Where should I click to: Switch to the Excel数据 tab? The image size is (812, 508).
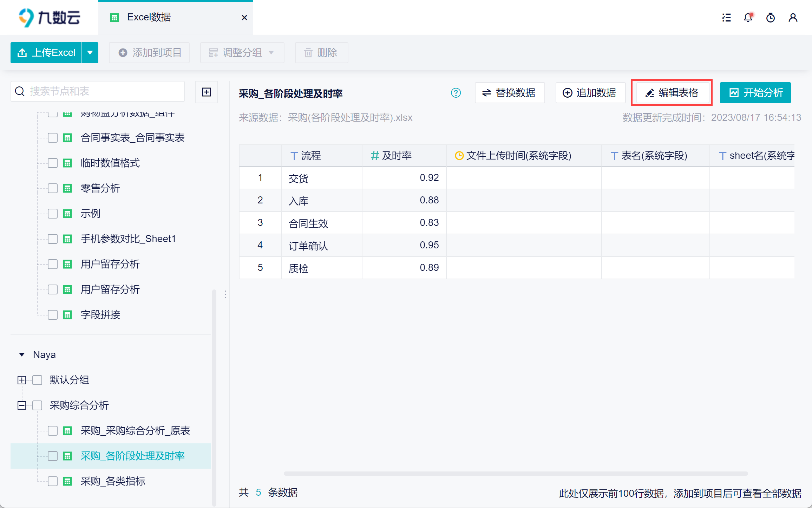(149, 18)
